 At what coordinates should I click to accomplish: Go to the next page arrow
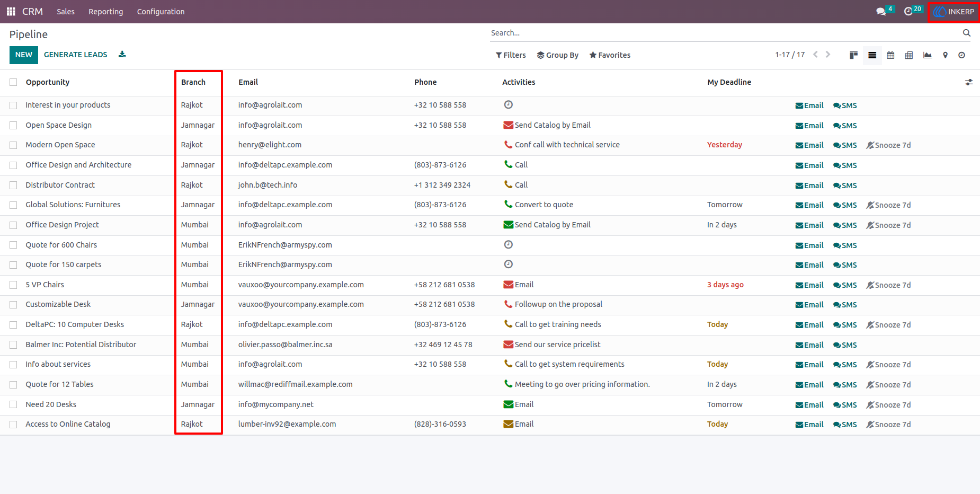tap(828, 54)
